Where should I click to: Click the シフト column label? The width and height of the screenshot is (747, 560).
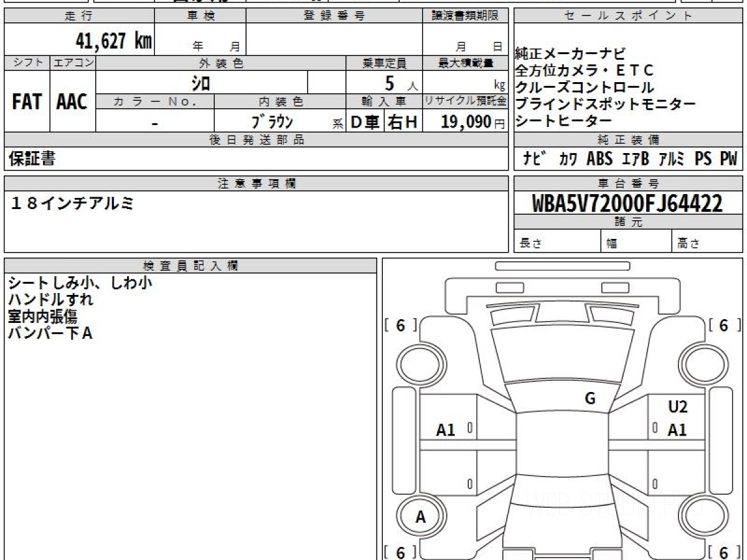27,63
